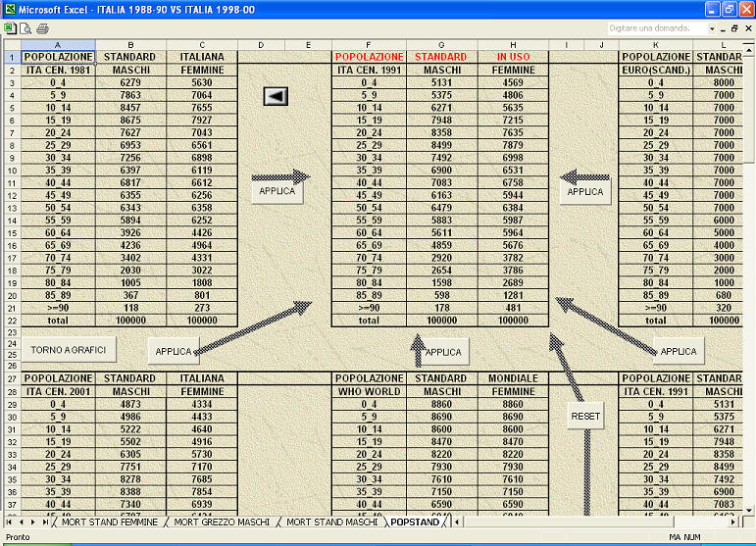This screenshot has height=546, width=756.
Task: Select cell with value 4569
Action: [513, 82]
